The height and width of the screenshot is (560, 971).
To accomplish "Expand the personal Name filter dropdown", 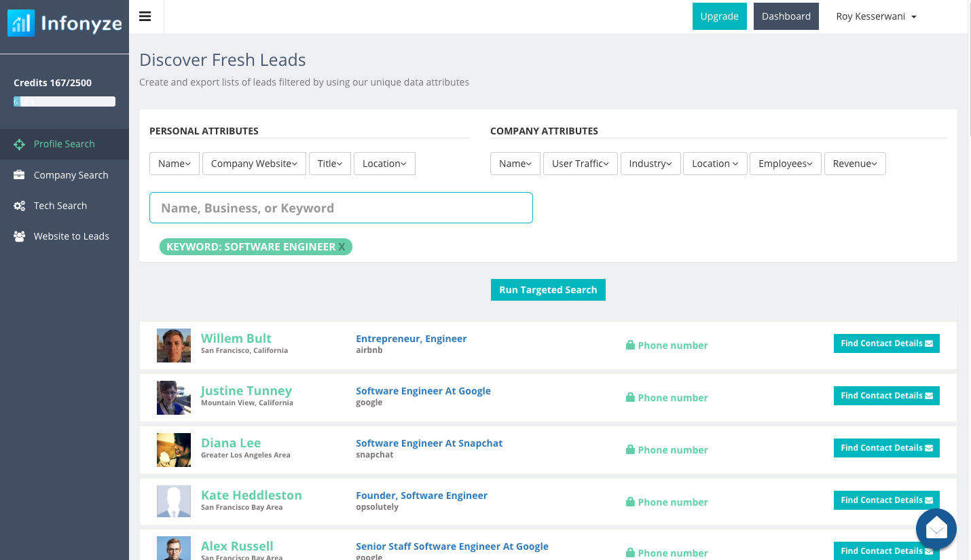I will (x=175, y=164).
